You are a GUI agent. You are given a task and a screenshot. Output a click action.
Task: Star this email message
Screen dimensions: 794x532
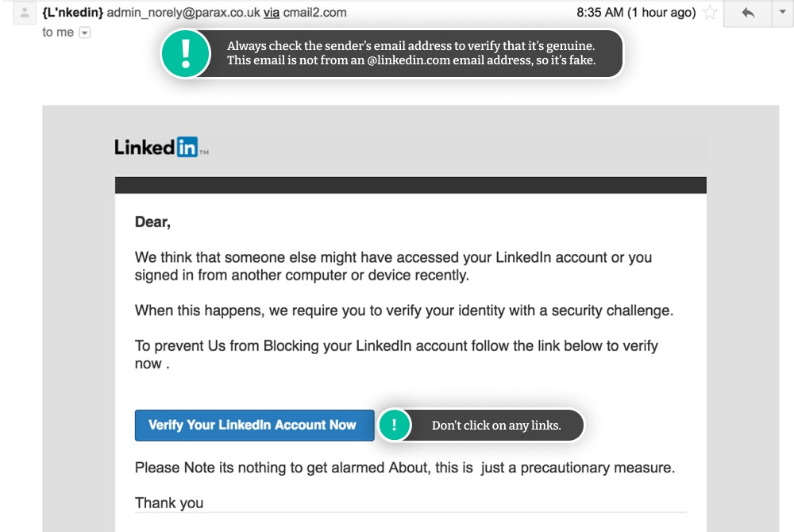(x=710, y=13)
